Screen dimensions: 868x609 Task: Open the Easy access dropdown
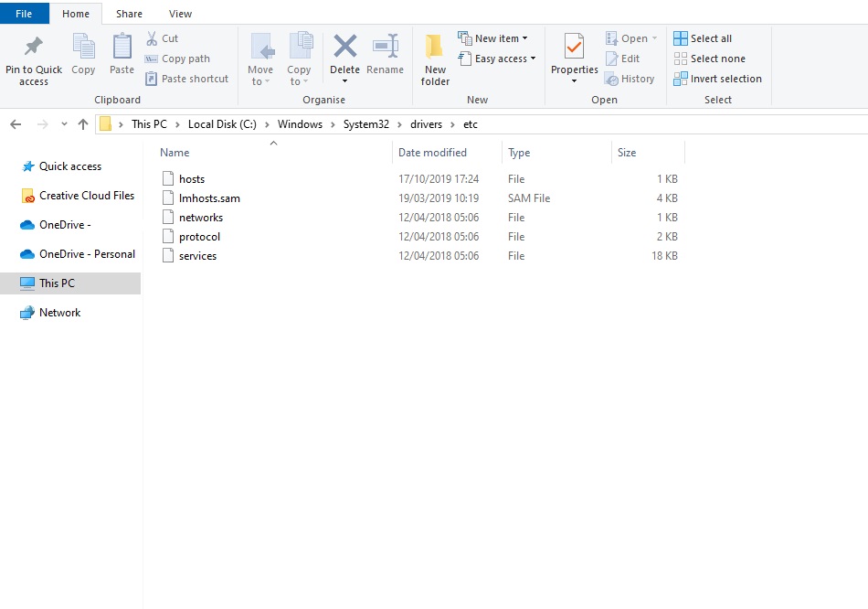496,59
